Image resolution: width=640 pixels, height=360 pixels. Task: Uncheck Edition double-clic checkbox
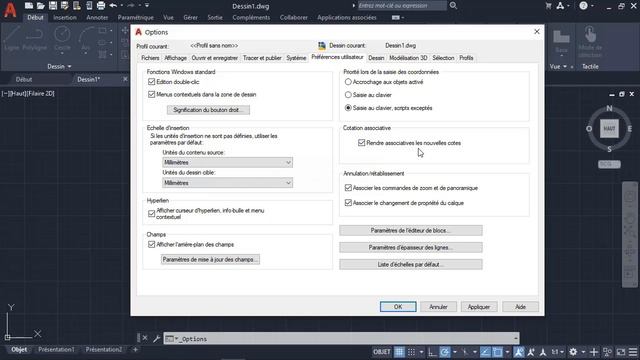click(151, 82)
